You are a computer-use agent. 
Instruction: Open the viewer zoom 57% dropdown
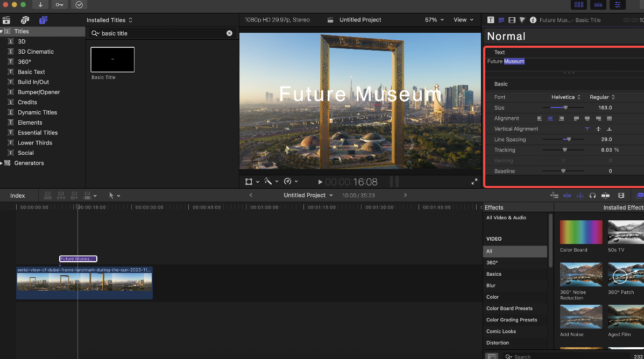point(434,20)
